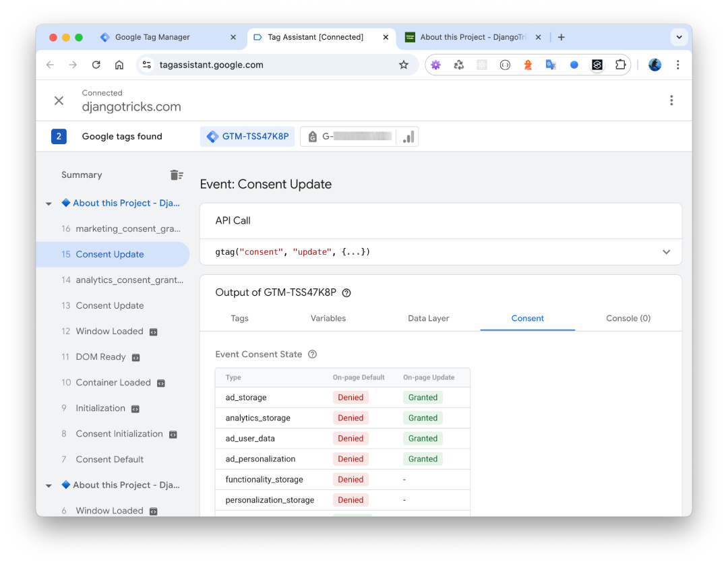The image size is (728, 564).
Task: Click the ad_storage Granted badge
Action: click(423, 398)
